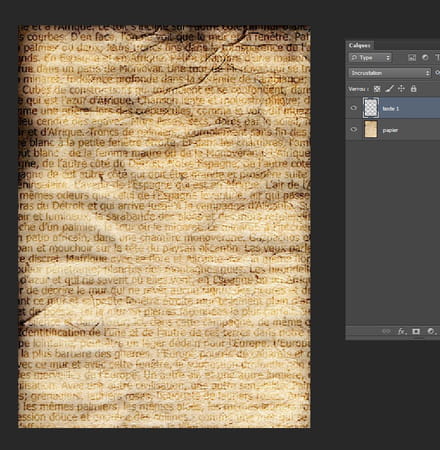Click the papier layer thumbnail

click(371, 129)
